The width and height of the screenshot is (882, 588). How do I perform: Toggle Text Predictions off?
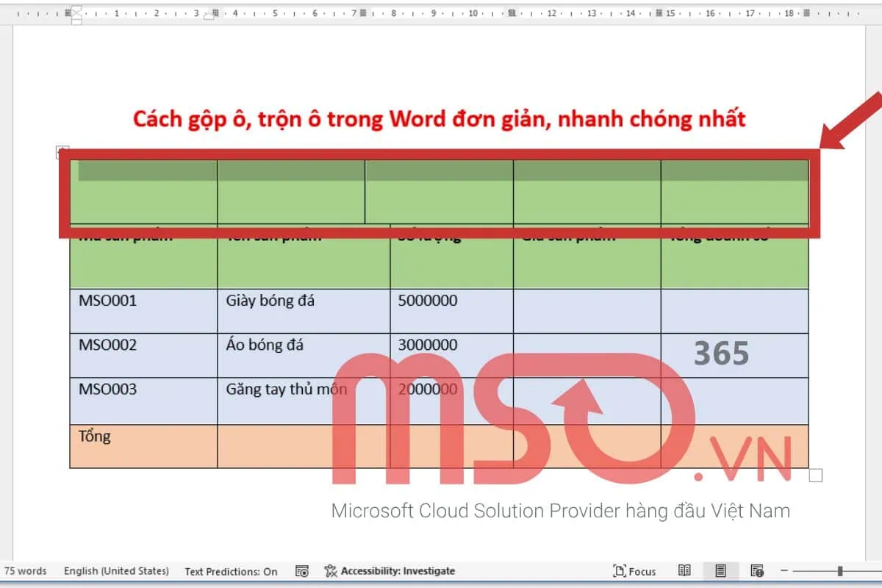click(230, 571)
